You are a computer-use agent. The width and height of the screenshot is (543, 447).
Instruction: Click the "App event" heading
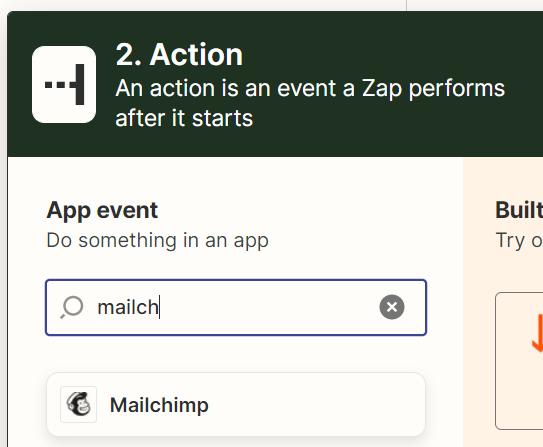pyautogui.click(x=102, y=210)
